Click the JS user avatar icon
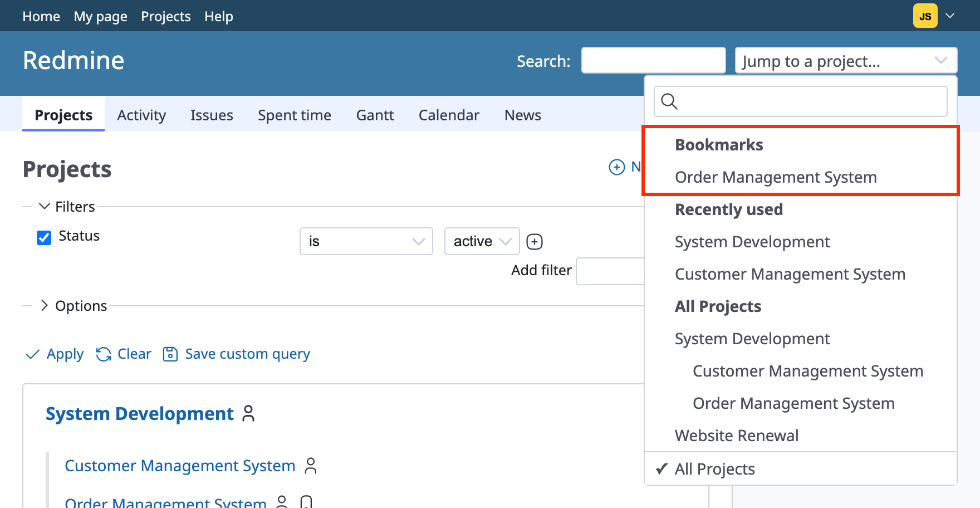This screenshot has height=508, width=980. click(x=925, y=16)
